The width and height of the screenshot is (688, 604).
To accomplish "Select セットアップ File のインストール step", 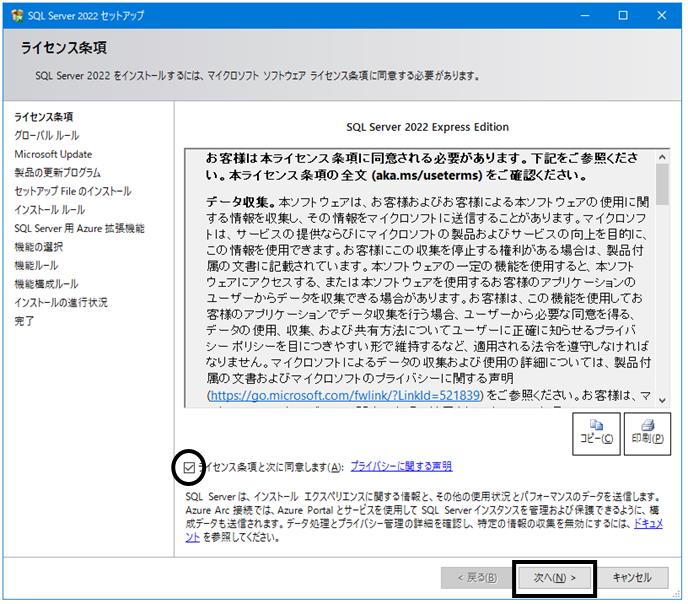I will pos(72,191).
